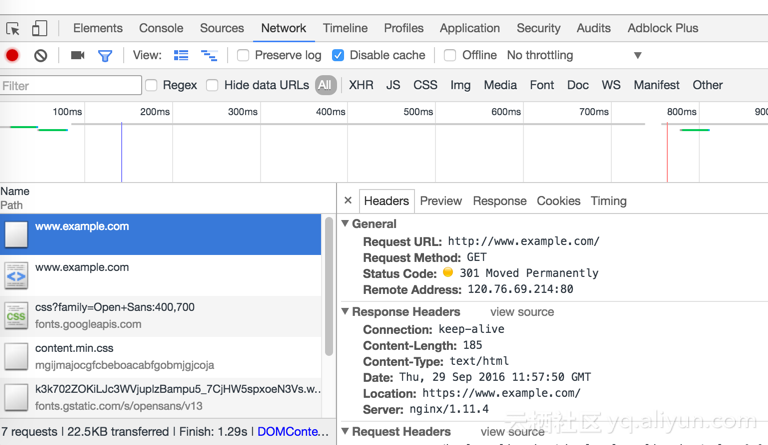Click the request list vertical scrollbar

329,286
